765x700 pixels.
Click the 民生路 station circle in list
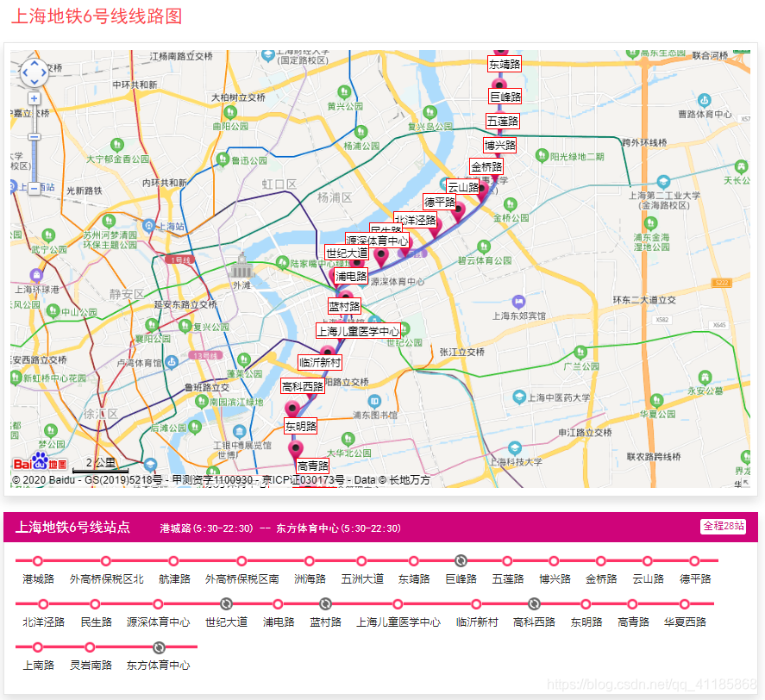click(95, 604)
